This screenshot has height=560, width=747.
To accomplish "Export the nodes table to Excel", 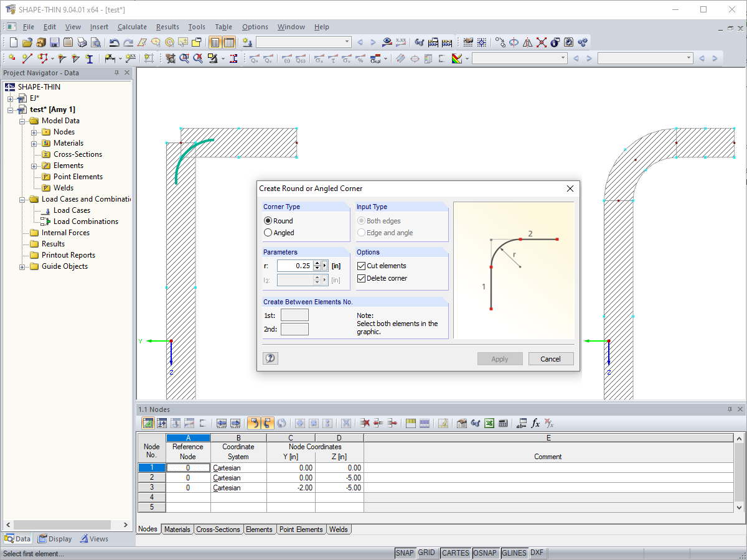I will [489, 423].
